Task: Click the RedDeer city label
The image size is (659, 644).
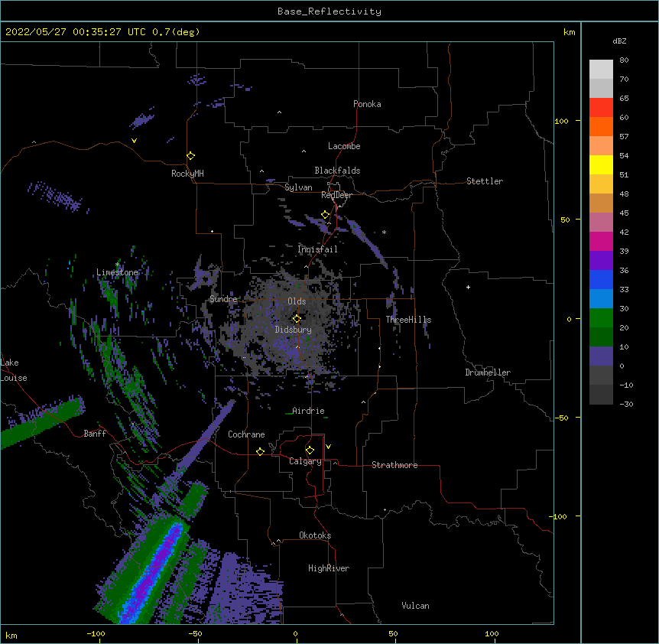Action: [x=336, y=195]
